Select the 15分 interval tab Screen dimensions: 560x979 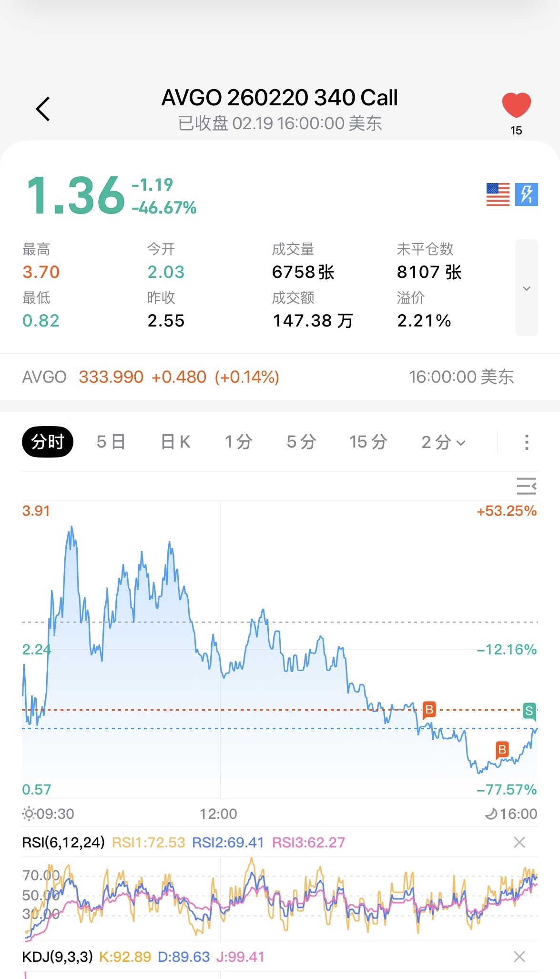tap(368, 442)
